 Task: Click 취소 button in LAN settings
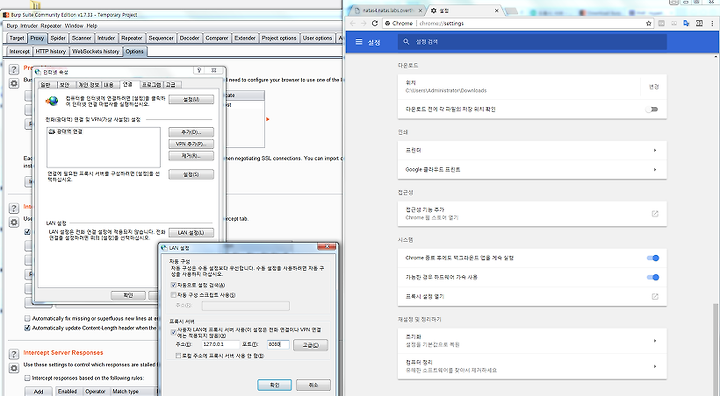313,385
